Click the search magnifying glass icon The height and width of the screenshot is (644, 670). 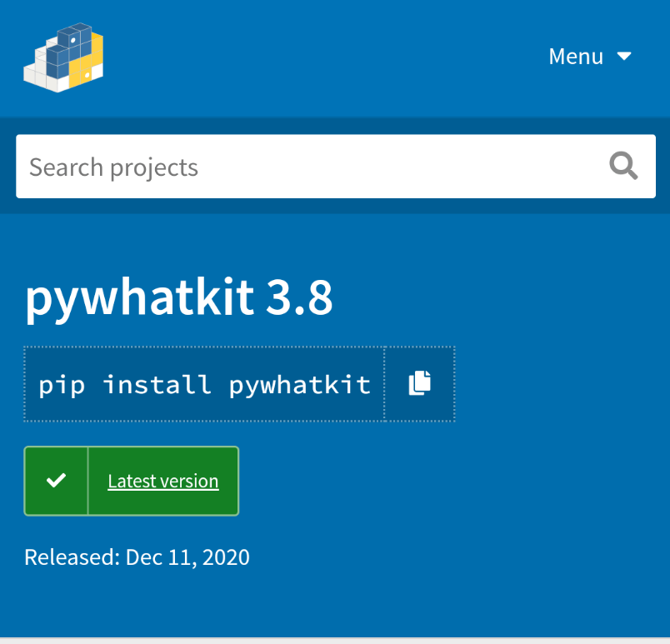[x=622, y=167]
